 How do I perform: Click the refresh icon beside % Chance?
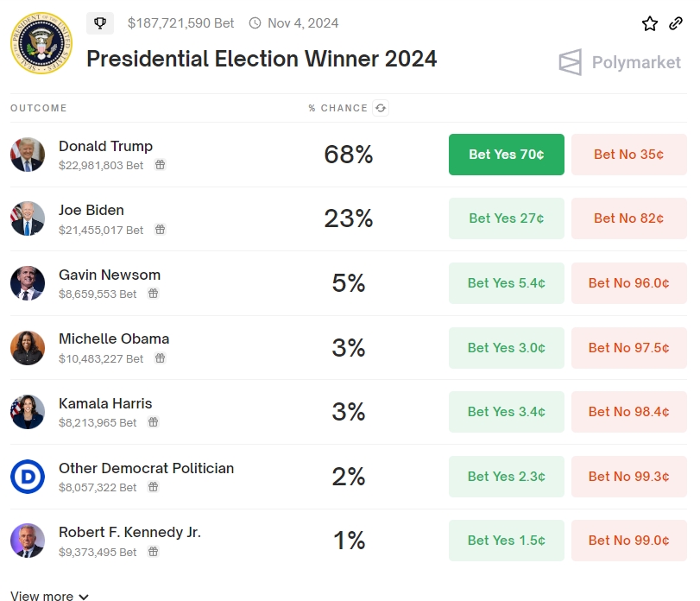coord(381,108)
